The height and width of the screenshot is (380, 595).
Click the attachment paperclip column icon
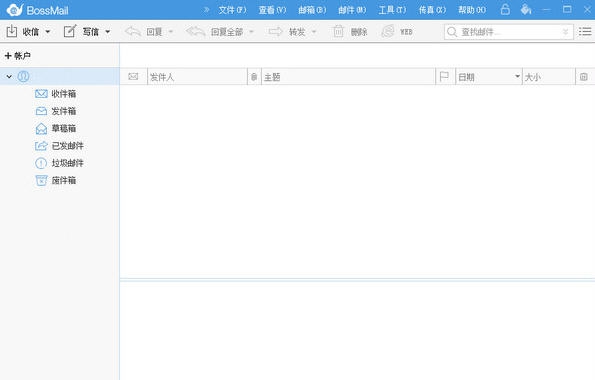click(x=254, y=77)
